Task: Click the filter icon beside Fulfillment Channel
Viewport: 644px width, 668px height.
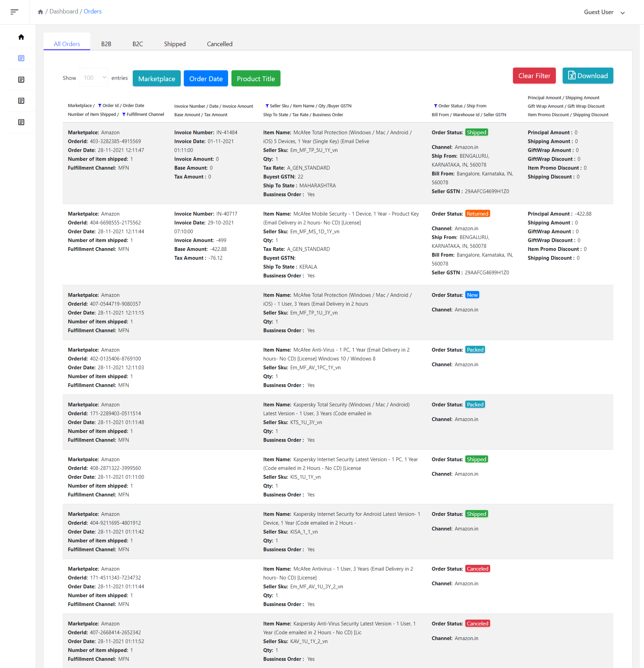Action: [x=124, y=115]
